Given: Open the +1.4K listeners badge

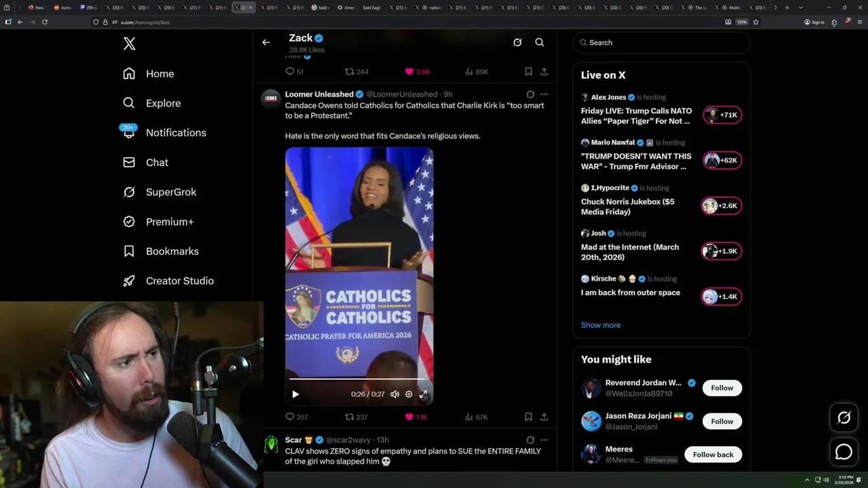Looking at the screenshot, I should click(x=722, y=297).
